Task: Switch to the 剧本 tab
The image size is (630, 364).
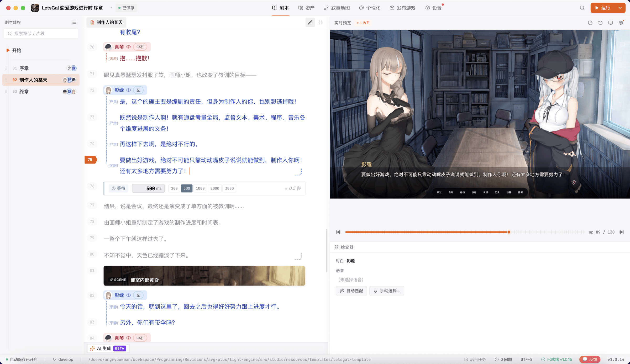Action: coord(281,8)
